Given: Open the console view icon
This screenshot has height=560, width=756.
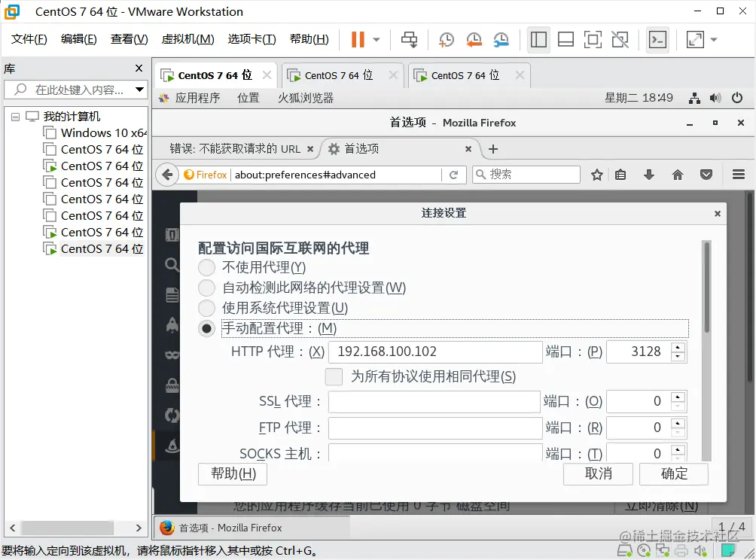Looking at the screenshot, I should pos(658,40).
